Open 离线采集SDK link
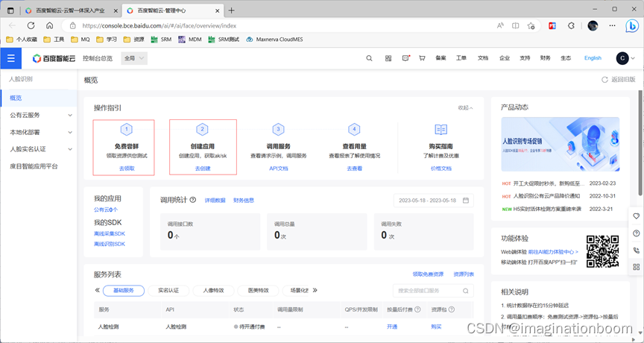 (110, 233)
